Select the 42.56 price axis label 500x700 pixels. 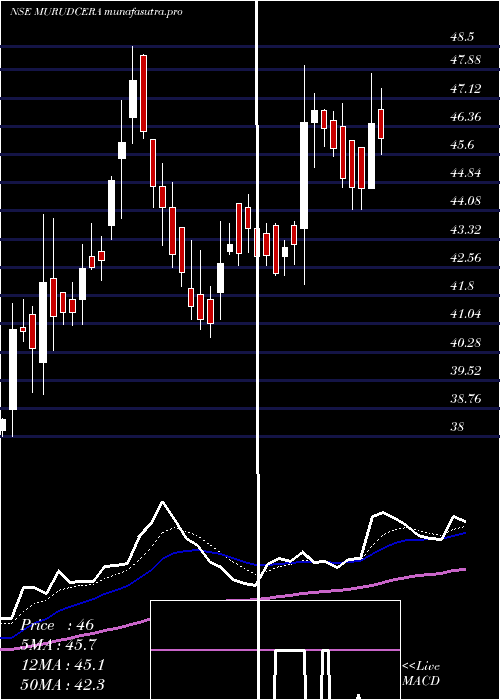click(x=466, y=258)
